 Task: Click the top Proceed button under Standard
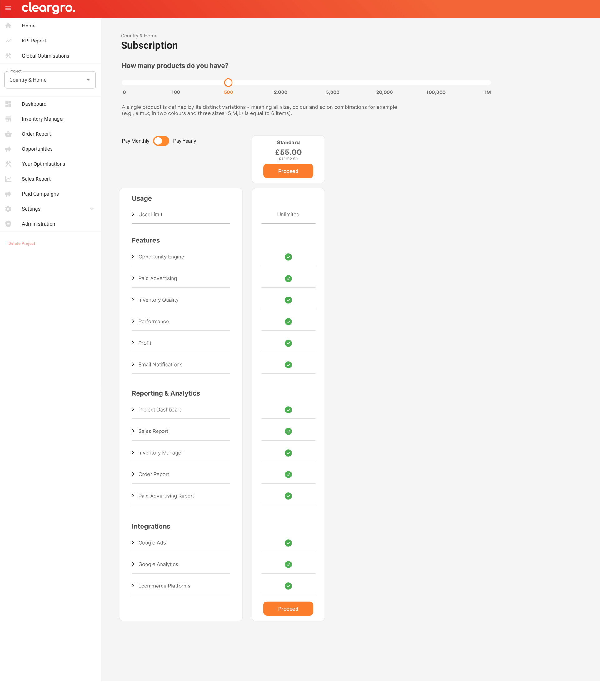(288, 171)
